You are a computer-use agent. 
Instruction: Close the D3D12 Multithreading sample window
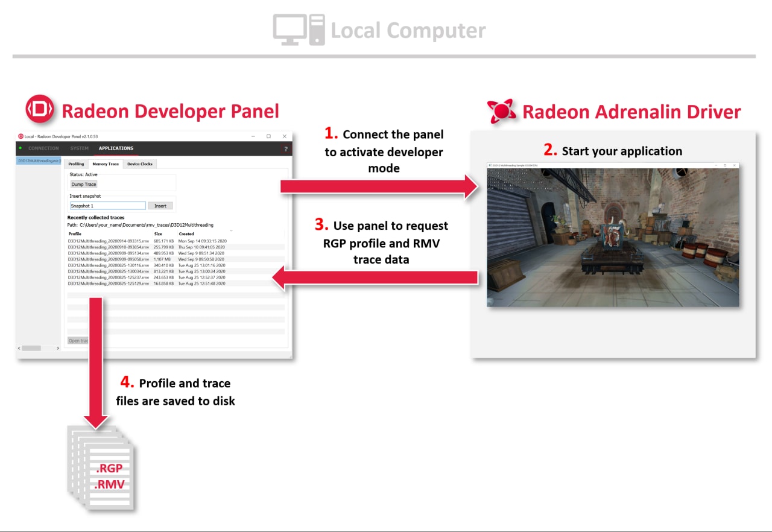coord(733,165)
